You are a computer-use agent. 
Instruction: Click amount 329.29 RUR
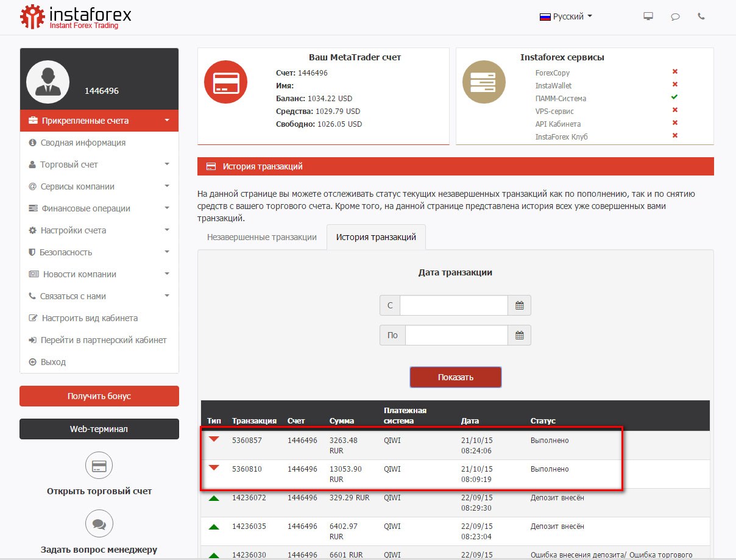click(x=349, y=498)
